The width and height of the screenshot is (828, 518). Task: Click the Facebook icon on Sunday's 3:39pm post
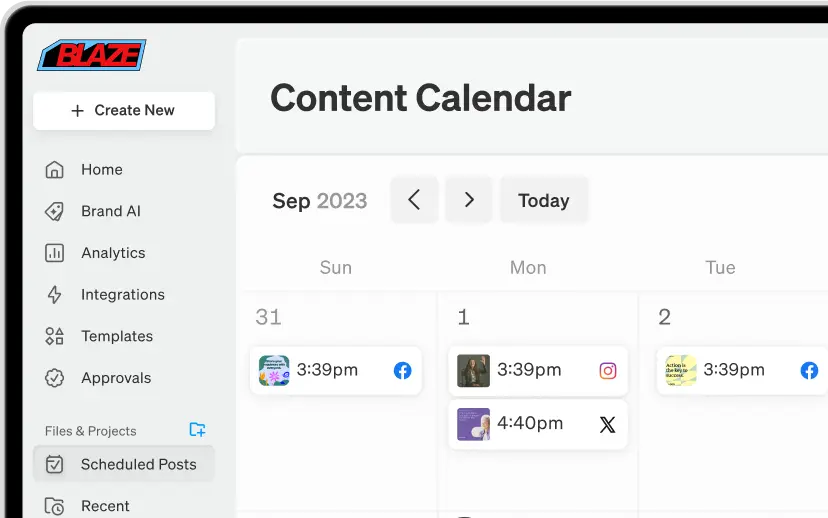pos(402,371)
